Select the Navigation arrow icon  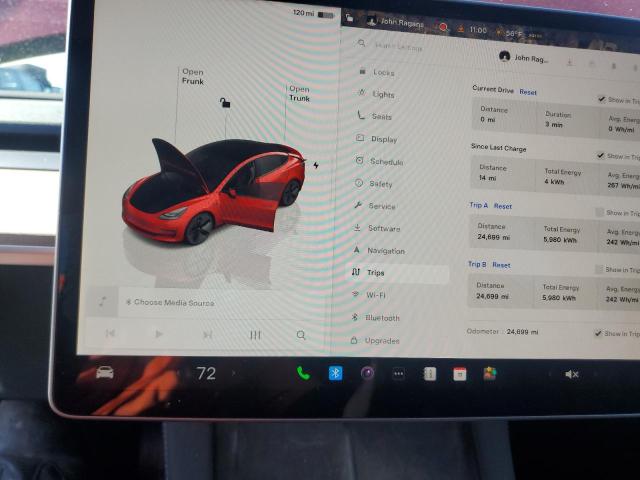click(x=357, y=250)
